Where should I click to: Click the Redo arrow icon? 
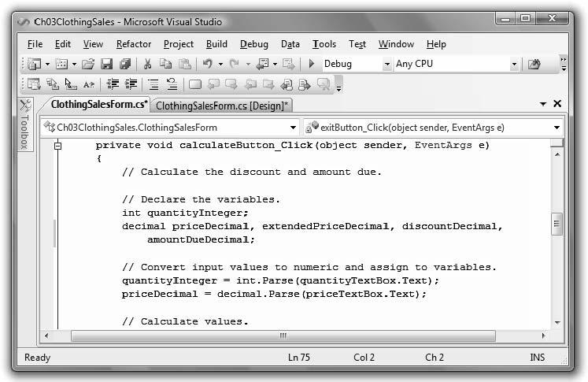click(235, 64)
